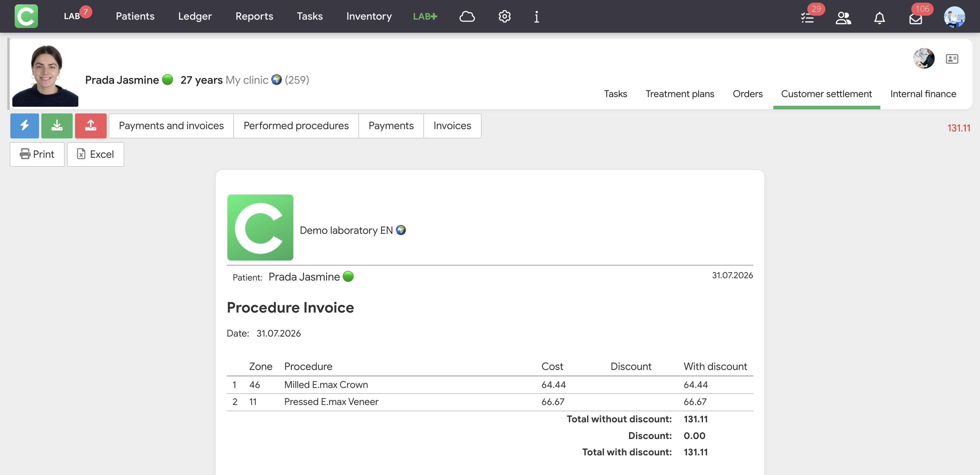The image size is (980, 475).
Task: Select the Customer settlement tab
Action: pos(826,94)
